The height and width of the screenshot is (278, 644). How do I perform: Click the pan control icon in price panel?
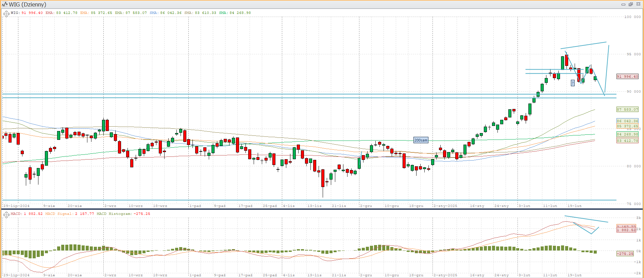click(x=6, y=14)
